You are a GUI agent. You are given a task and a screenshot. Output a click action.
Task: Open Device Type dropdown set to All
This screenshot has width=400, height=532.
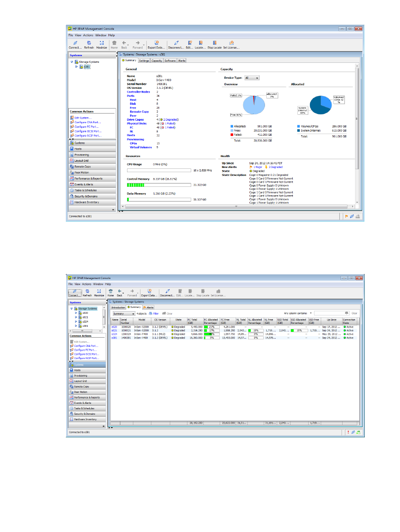(252, 78)
